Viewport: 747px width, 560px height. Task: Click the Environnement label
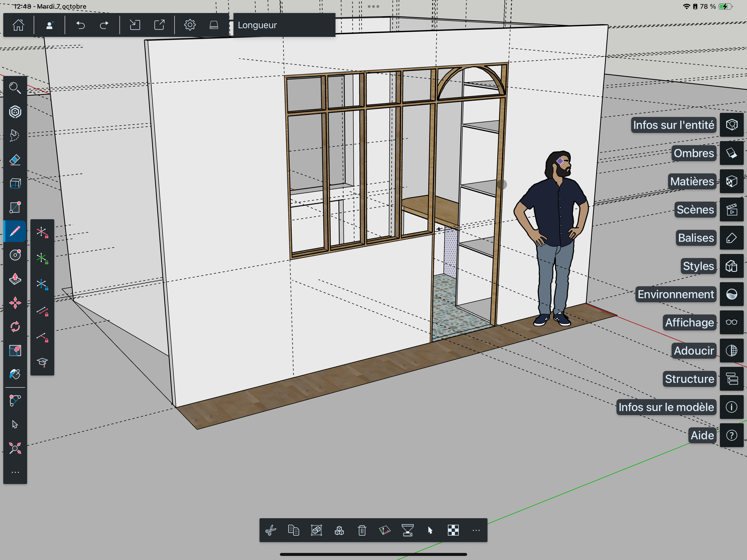[x=675, y=294]
